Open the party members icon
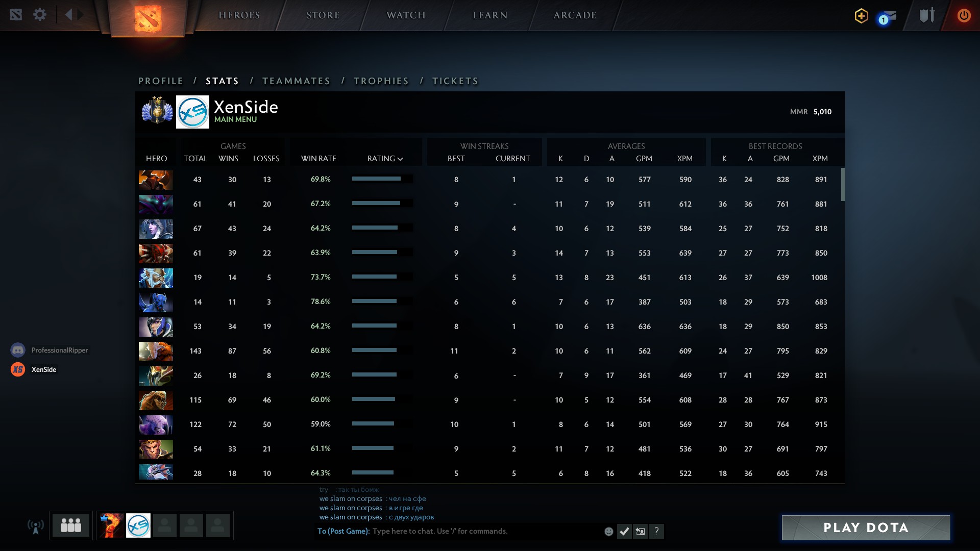Image resolution: width=980 pixels, height=551 pixels. click(71, 525)
